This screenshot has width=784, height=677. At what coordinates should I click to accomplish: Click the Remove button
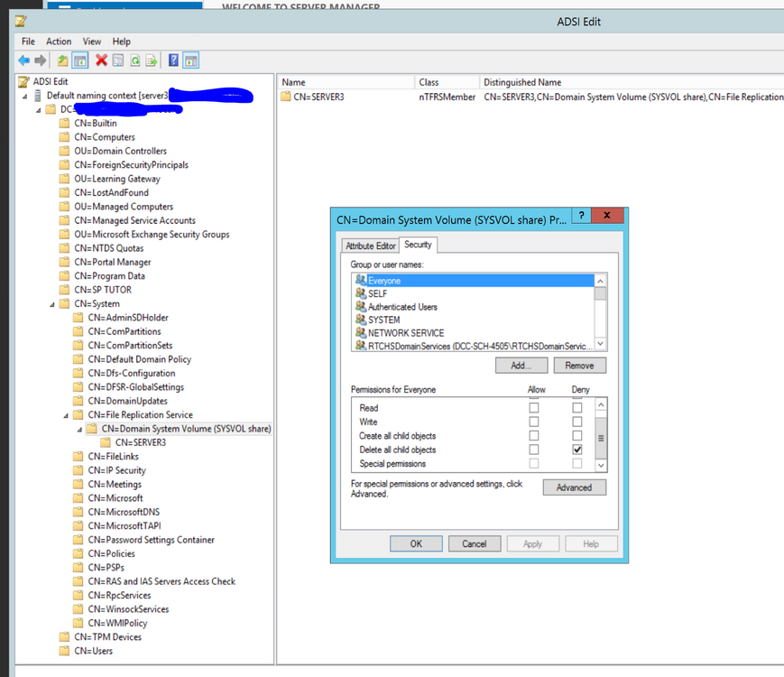tap(579, 366)
